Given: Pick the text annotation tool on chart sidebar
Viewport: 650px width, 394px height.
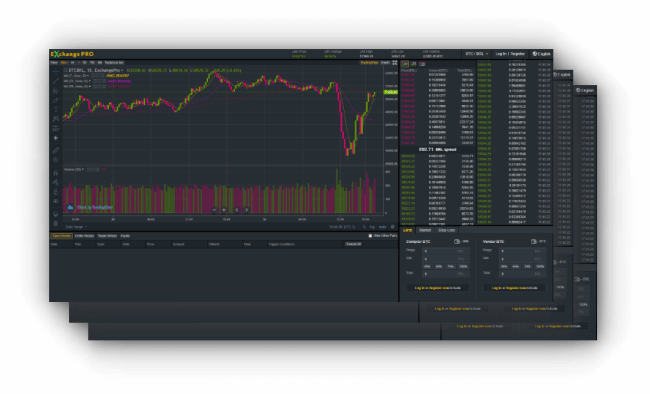Looking at the screenshot, I should (56, 109).
